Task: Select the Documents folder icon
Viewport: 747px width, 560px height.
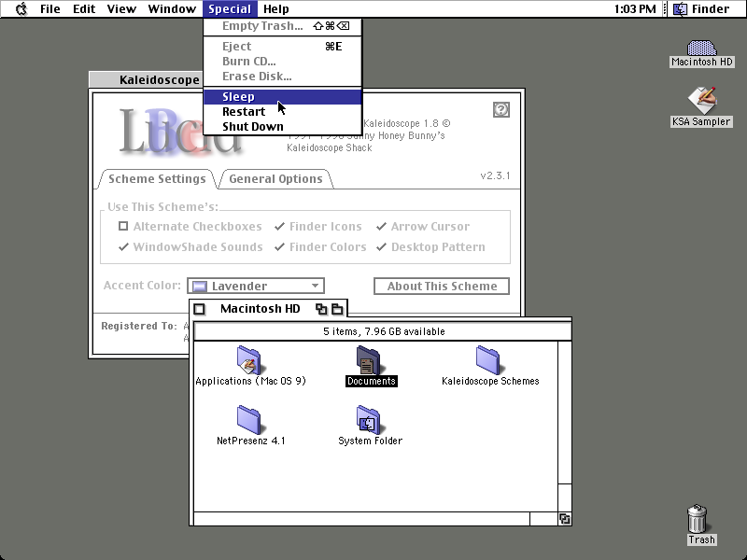Action: click(368, 360)
